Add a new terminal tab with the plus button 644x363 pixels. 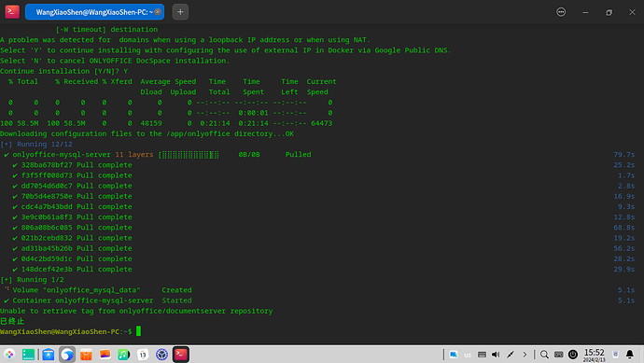coord(180,12)
